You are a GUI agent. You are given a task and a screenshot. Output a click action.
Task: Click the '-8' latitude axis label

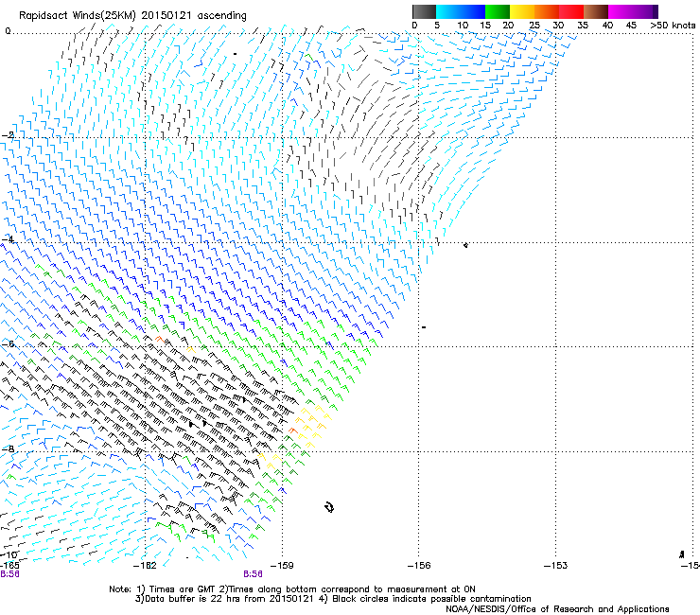pos(8,448)
